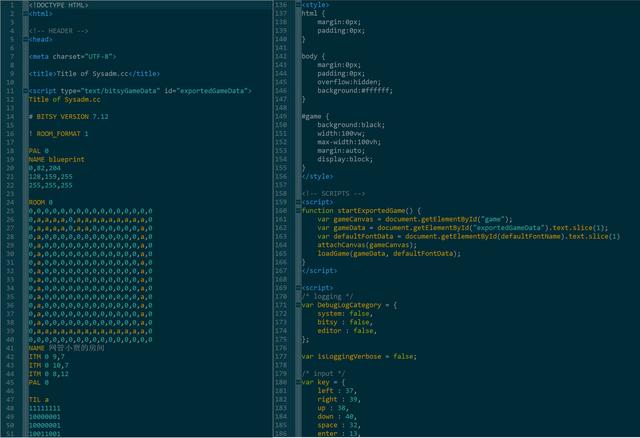This screenshot has height=438, width=640.
Task: Click the "var gameData" declaration line
Action: (x=463, y=228)
